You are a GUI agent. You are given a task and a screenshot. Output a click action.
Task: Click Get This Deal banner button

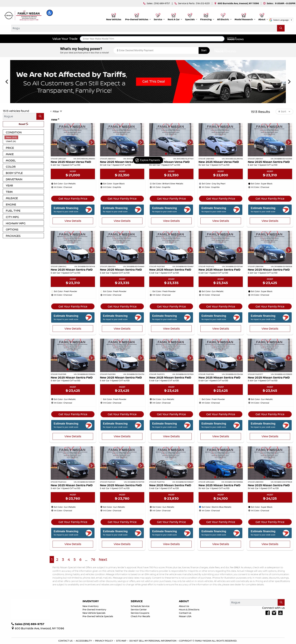154,82
